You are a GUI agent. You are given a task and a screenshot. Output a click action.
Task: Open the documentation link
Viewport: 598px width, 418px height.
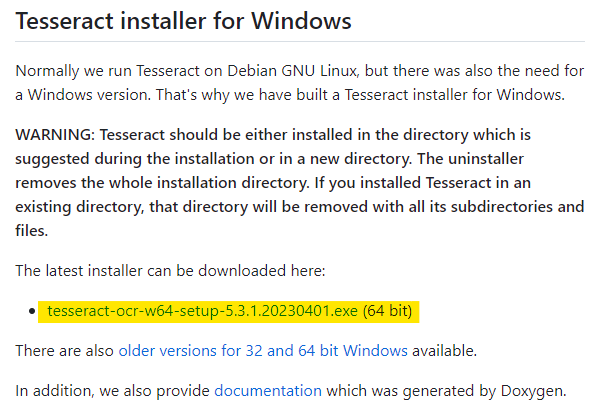268,391
